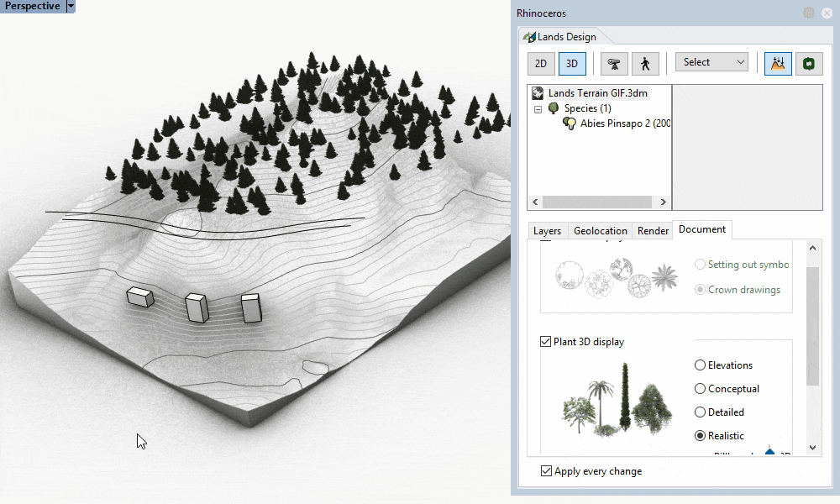Open the Geolocation tab
This screenshot has height=504, width=840.
pyautogui.click(x=600, y=230)
